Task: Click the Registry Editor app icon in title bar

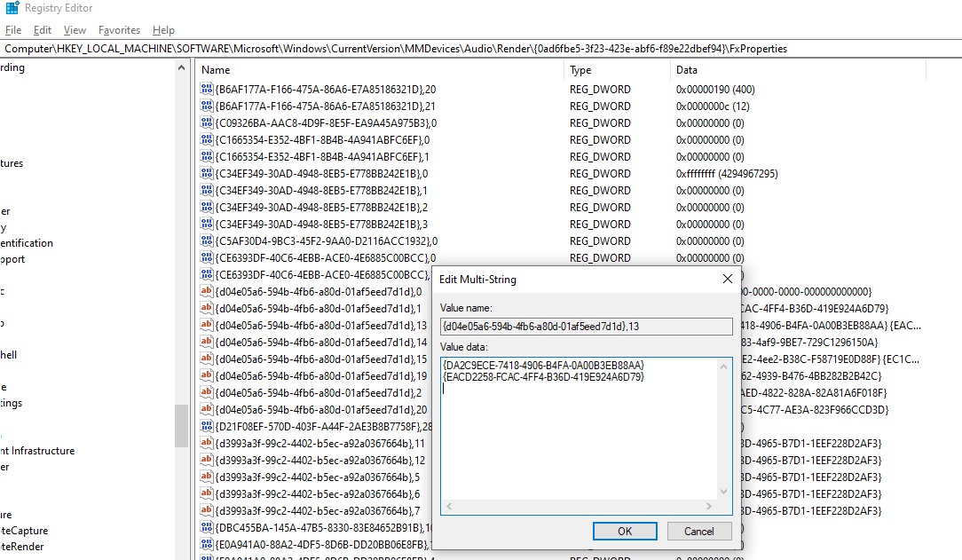Action: (12, 8)
